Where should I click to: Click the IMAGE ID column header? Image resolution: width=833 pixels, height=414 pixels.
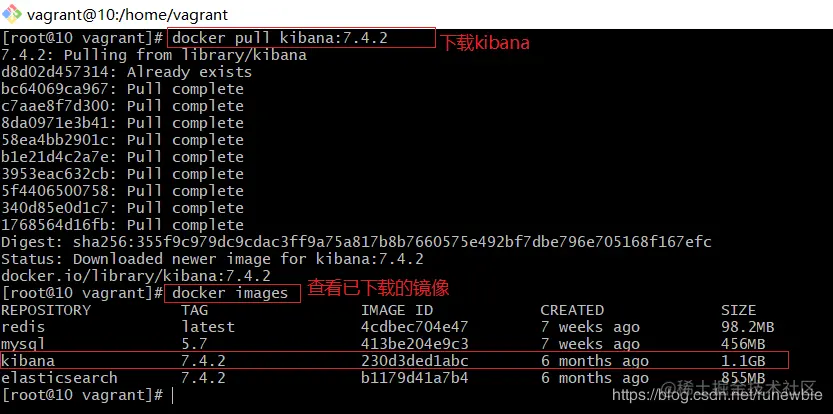click(x=397, y=310)
